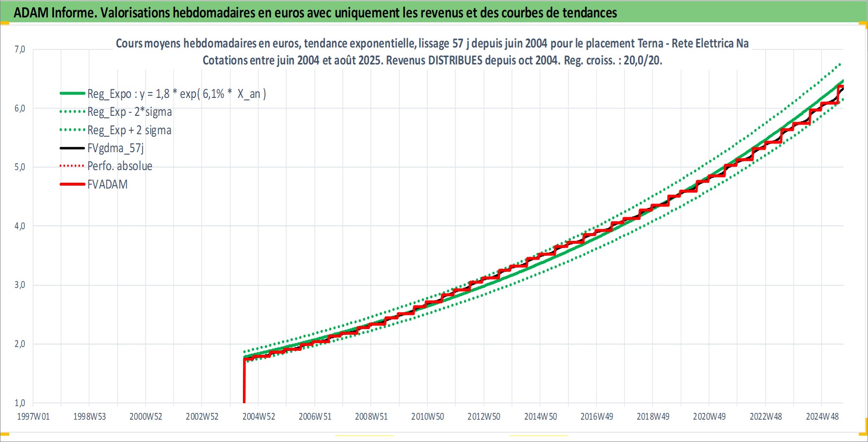Viewport: 868px width, 442px height.
Task: Click red vertical start line of FVADAM series
Action: click(x=244, y=381)
